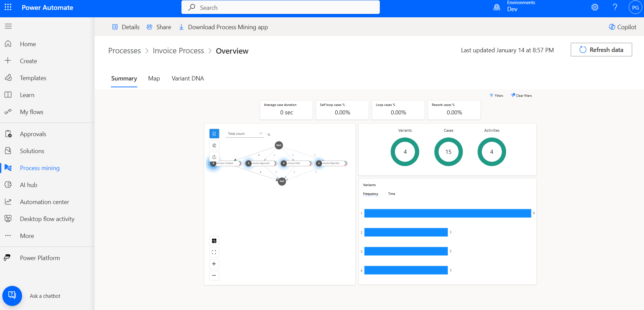Open the Environments Dev picker
This screenshot has height=310, width=644.
coord(514,7)
